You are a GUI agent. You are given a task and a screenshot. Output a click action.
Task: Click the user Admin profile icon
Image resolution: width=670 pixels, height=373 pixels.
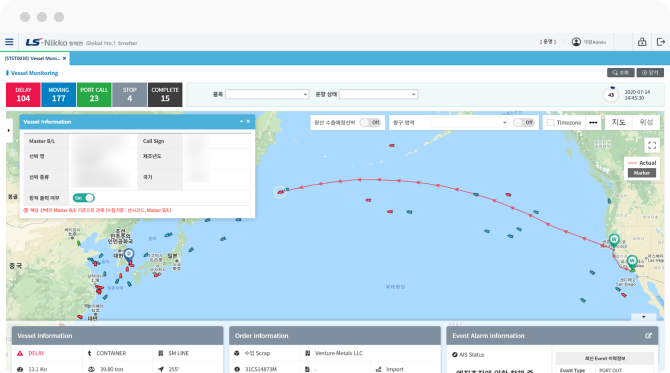tap(576, 42)
